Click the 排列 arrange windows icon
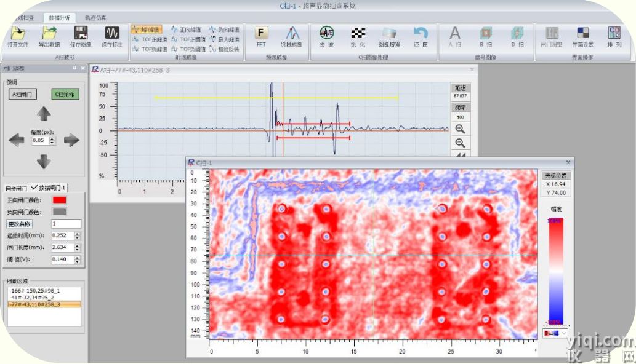This screenshot has height=364, width=636. (x=614, y=36)
